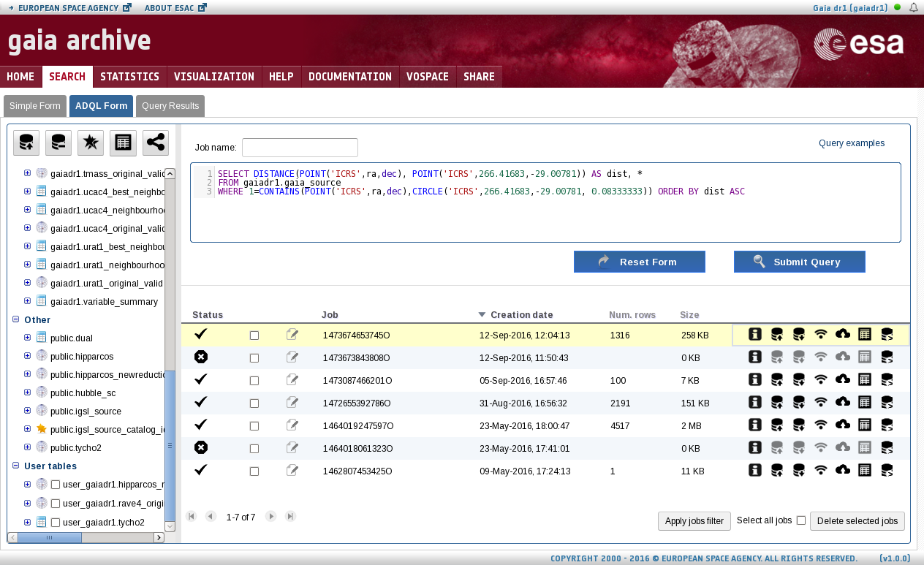This screenshot has width=924, height=565.
Task: Edit name icon for job 1464180061323O
Action: pos(292,447)
